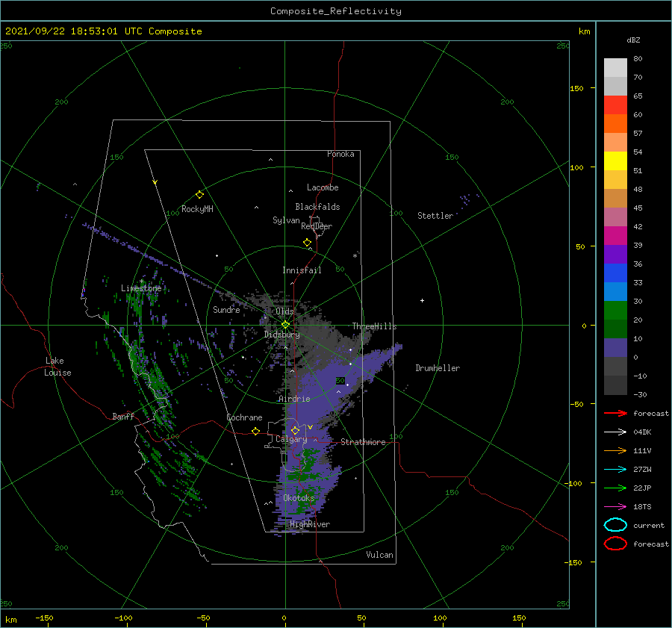Click the yellow diamond marker near Cochrane
This screenshot has height=628, width=672.
pos(255,431)
